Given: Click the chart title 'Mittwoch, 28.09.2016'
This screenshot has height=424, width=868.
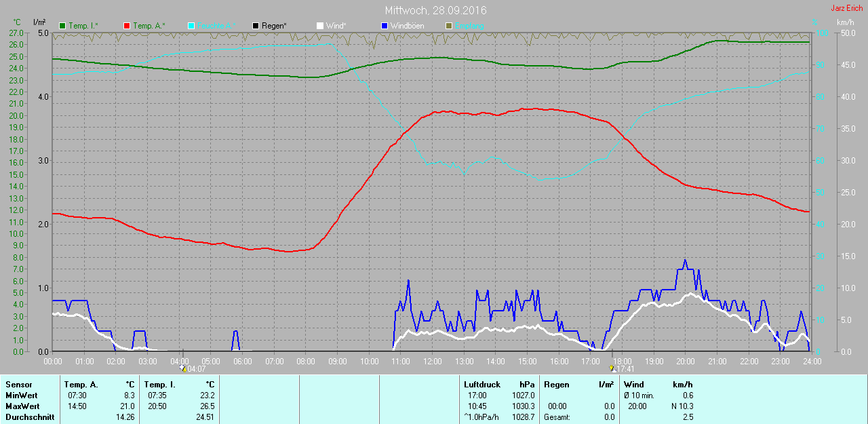Looking at the screenshot, I should click(x=435, y=11).
